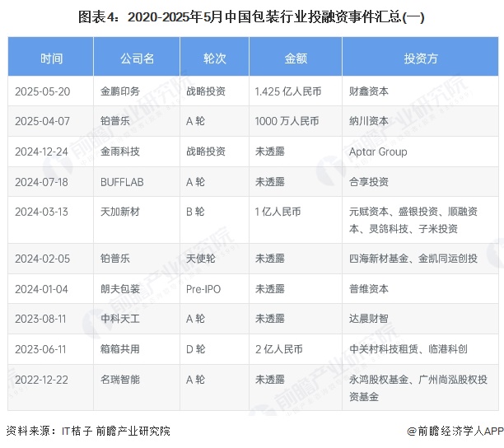Click the chart title 图表4
The image size is (504, 448).
coord(251,16)
